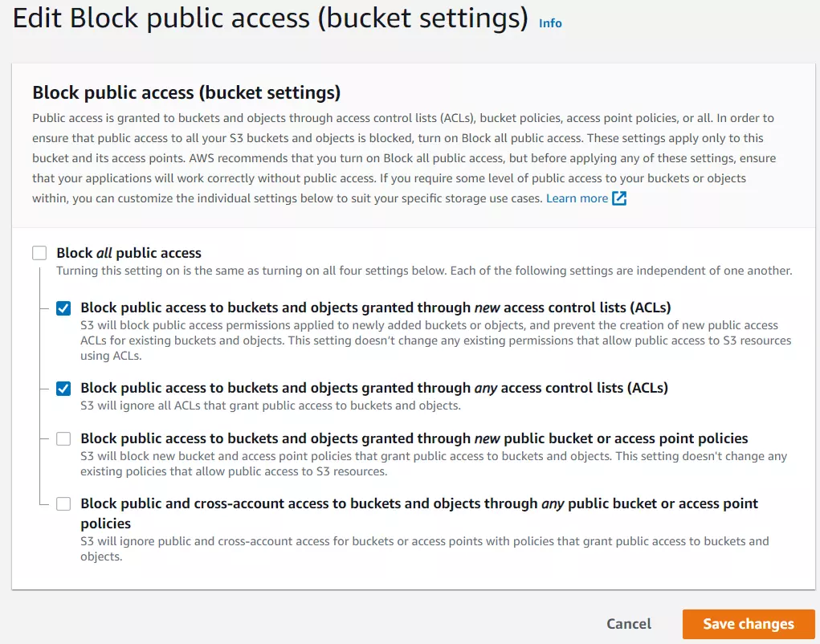Open the Info link beside page title
Viewport: 820px width, 644px height.
(550, 23)
